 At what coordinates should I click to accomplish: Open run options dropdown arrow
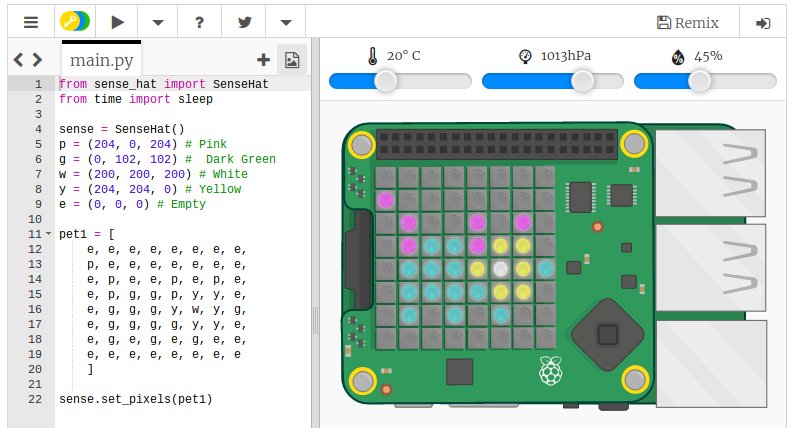click(x=158, y=23)
